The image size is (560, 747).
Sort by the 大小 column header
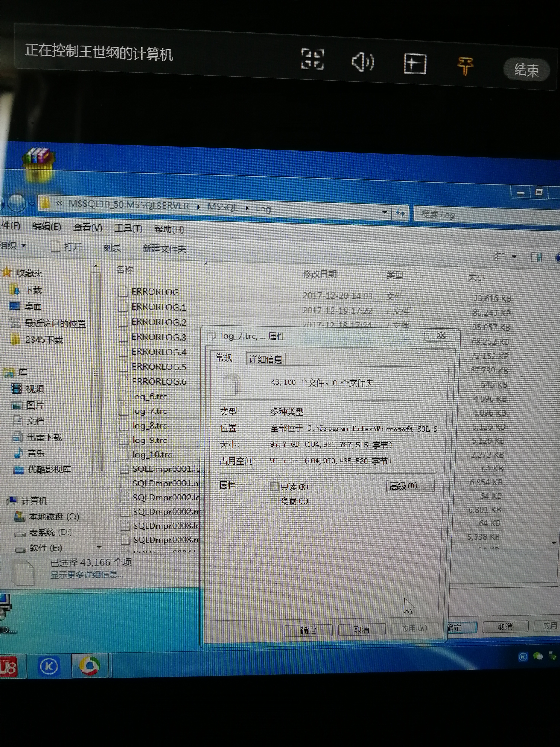476,278
